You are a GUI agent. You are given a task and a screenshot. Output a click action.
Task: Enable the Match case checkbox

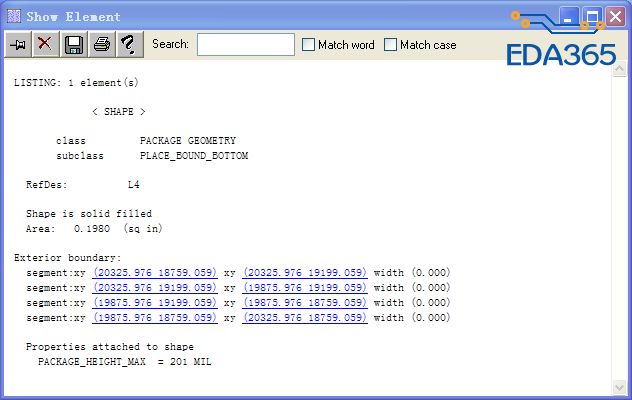(390, 44)
